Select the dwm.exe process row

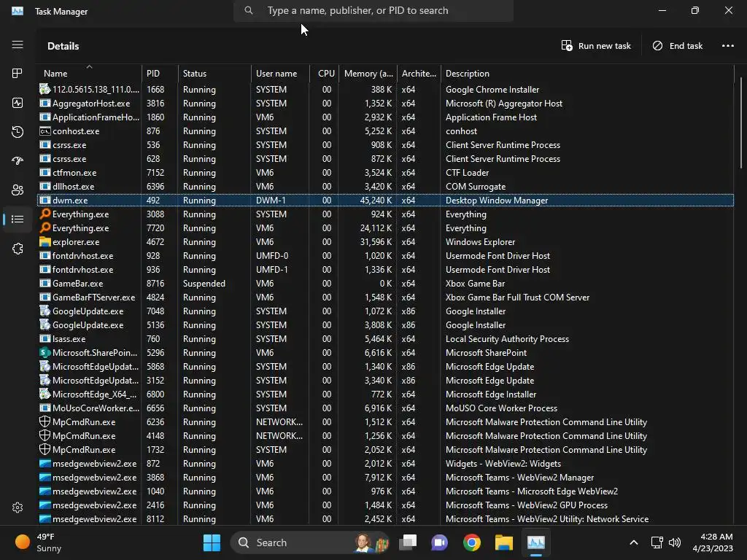pyautogui.click(x=385, y=201)
